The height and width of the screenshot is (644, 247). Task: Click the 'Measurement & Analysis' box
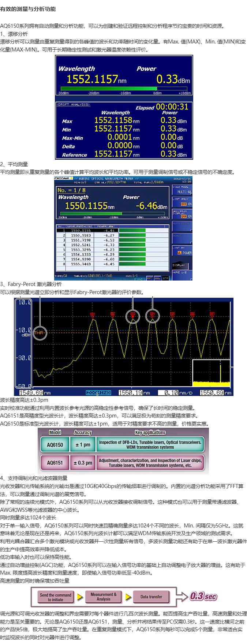(104, 597)
